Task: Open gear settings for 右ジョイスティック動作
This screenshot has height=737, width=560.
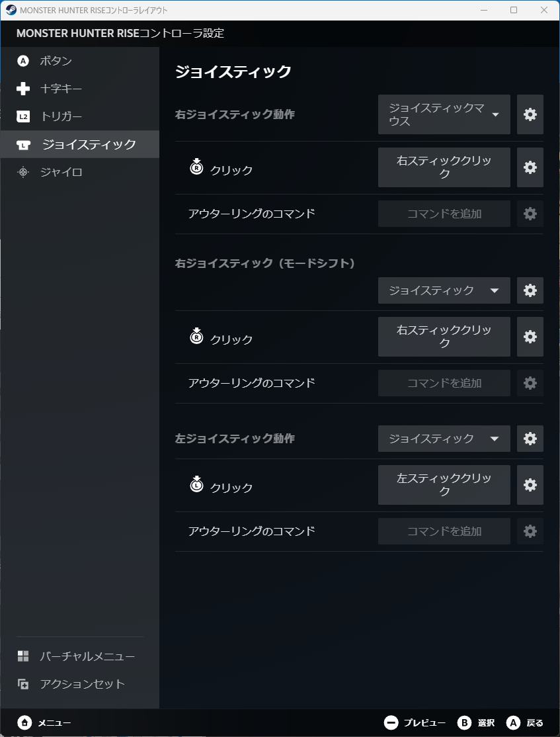Action: coord(530,114)
